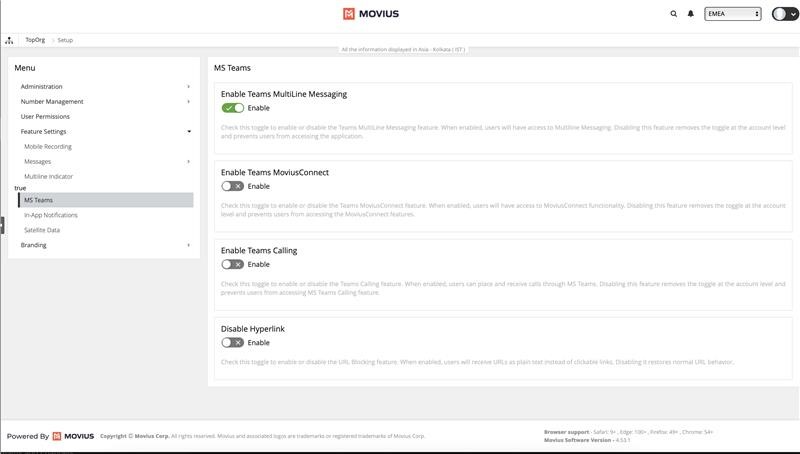Open User Permissions menu item

click(x=45, y=116)
